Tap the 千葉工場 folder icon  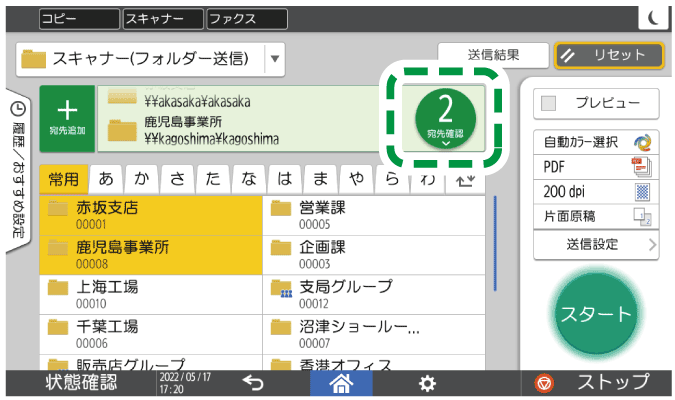point(58,327)
